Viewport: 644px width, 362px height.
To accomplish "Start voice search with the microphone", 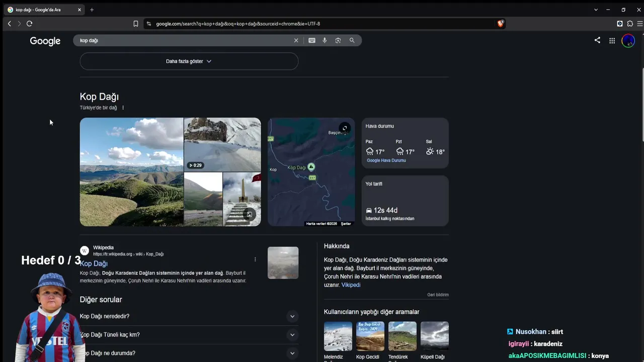I will pyautogui.click(x=325, y=40).
